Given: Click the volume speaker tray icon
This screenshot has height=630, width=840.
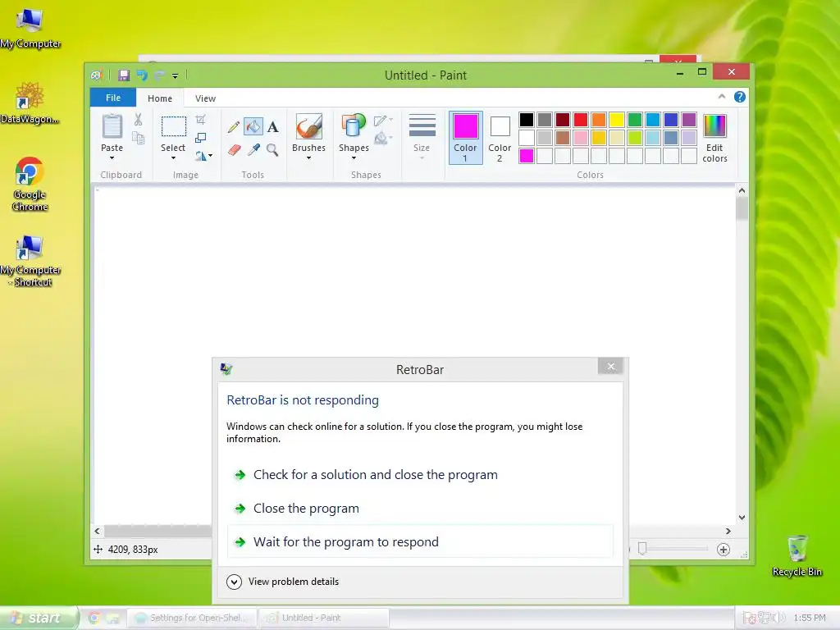Looking at the screenshot, I should (778, 618).
